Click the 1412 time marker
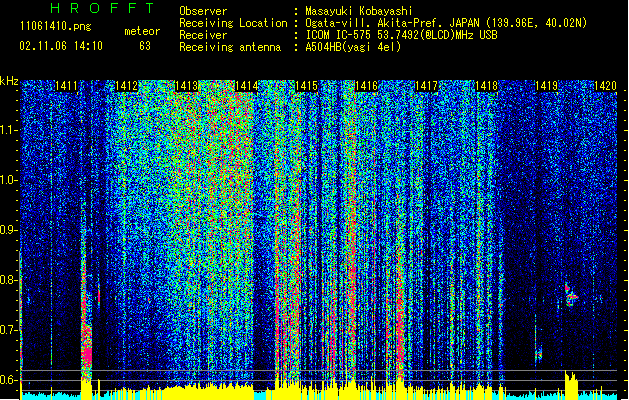629x400 pixels. (126, 86)
